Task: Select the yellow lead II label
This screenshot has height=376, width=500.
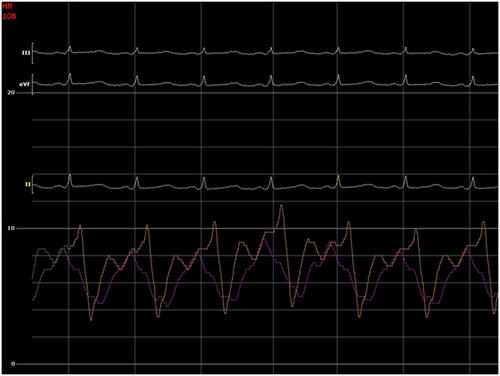Action: [x=28, y=184]
